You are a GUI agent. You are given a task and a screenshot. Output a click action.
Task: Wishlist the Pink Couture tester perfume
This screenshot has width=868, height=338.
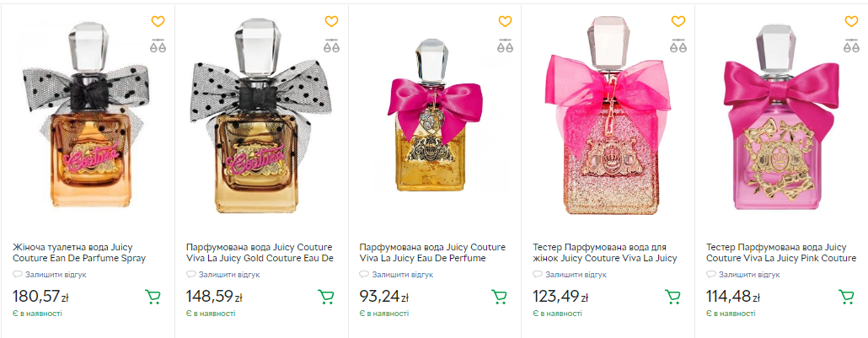pos(851,22)
